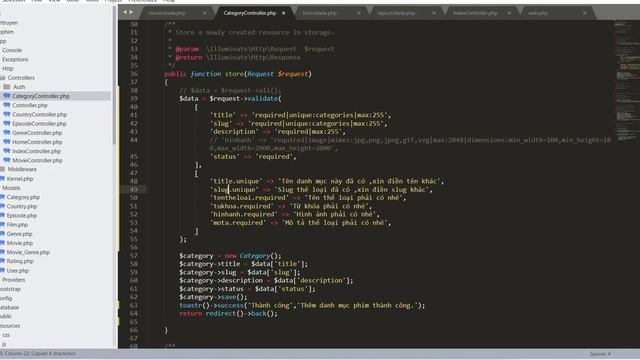
Task: Click the sidebar vertical scrollbar
Action: click(x=114, y=76)
